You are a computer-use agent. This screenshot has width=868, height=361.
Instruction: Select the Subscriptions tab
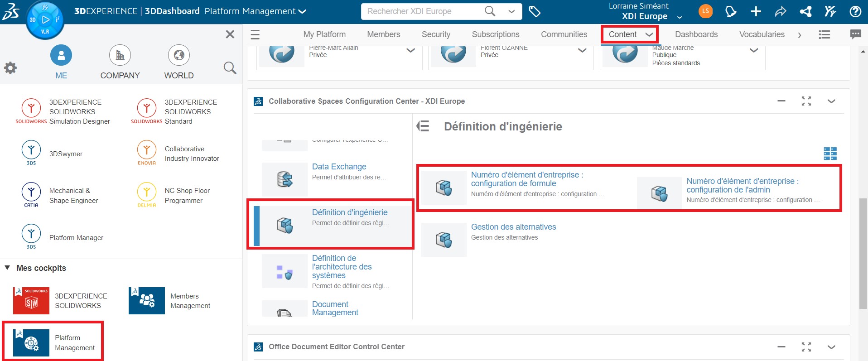tap(495, 34)
